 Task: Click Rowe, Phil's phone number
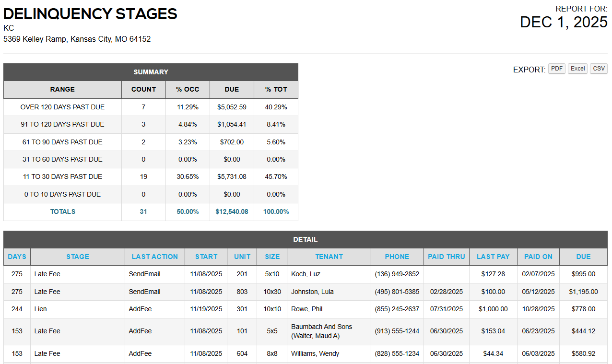point(397,309)
